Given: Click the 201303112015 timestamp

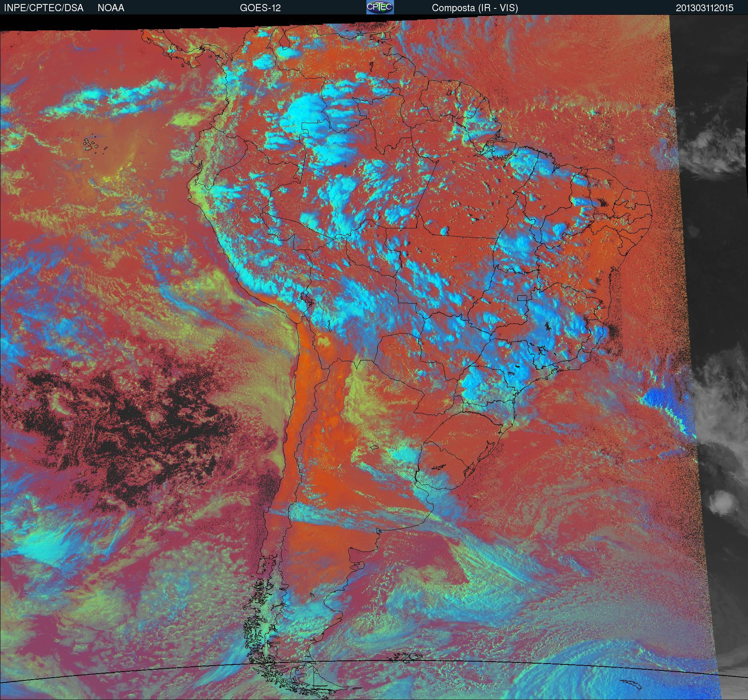Looking at the screenshot, I should click(x=705, y=8).
